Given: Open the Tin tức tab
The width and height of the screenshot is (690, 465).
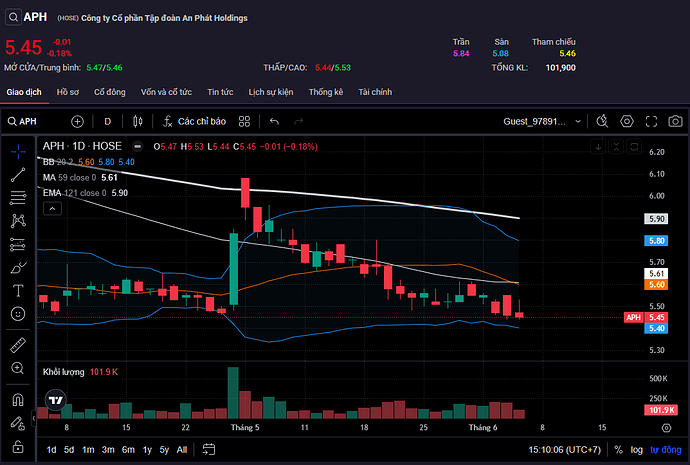Looking at the screenshot, I should point(220,92).
